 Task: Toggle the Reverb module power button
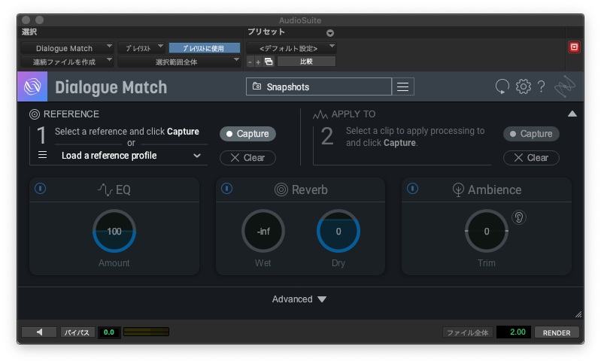227,189
